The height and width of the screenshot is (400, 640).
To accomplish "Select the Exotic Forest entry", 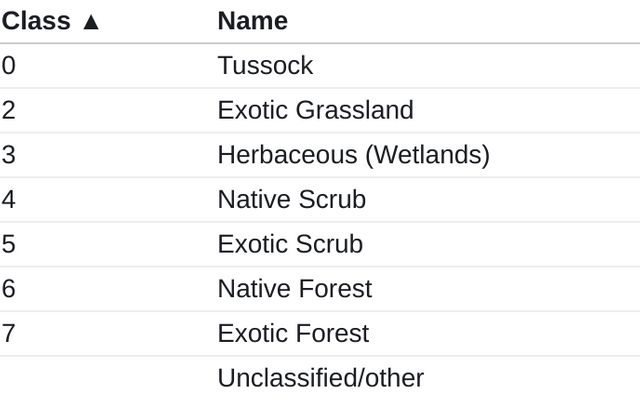I will (x=293, y=333).
